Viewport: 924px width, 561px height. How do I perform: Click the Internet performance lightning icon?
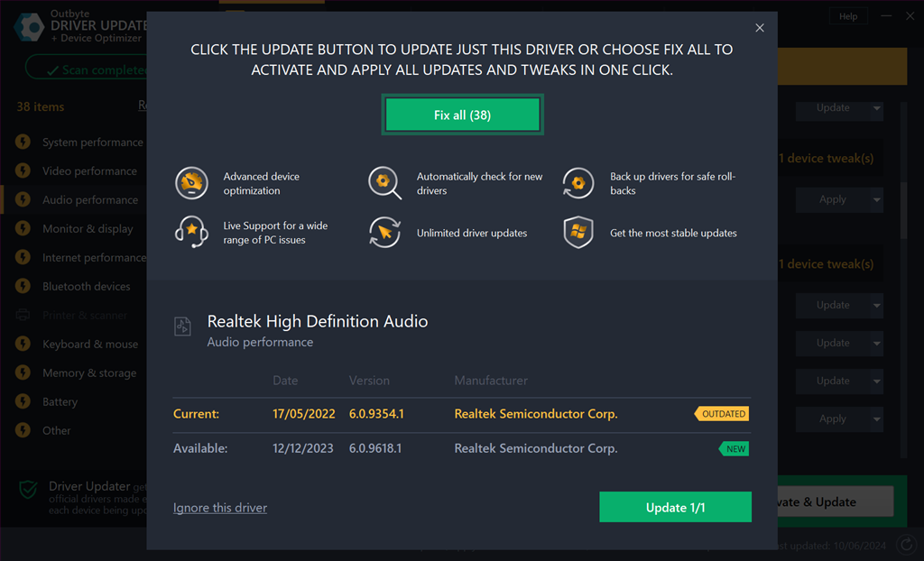coord(23,258)
